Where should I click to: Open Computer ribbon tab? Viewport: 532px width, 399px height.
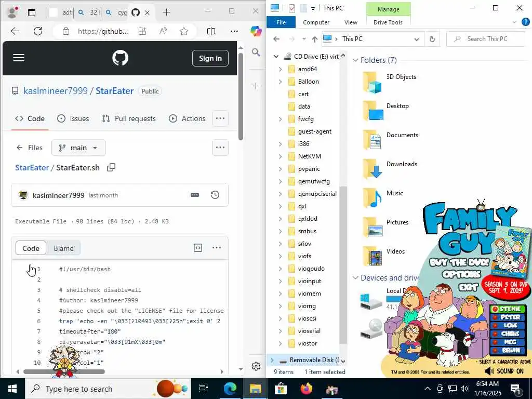pyautogui.click(x=316, y=22)
